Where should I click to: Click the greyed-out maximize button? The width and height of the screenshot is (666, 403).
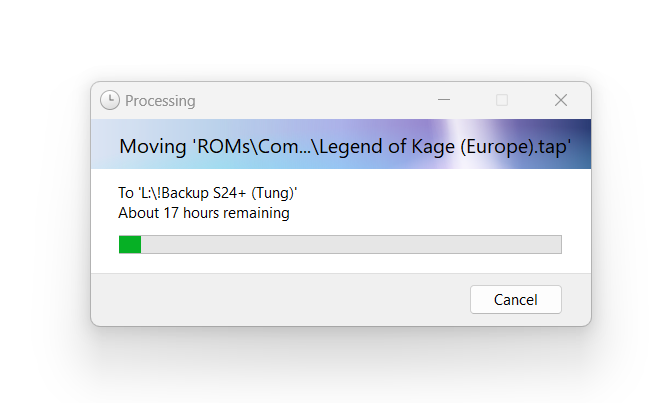tap(502, 100)
